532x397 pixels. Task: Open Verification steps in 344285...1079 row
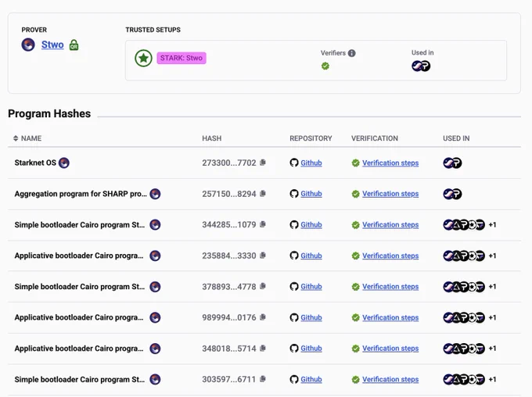[390, 225]
